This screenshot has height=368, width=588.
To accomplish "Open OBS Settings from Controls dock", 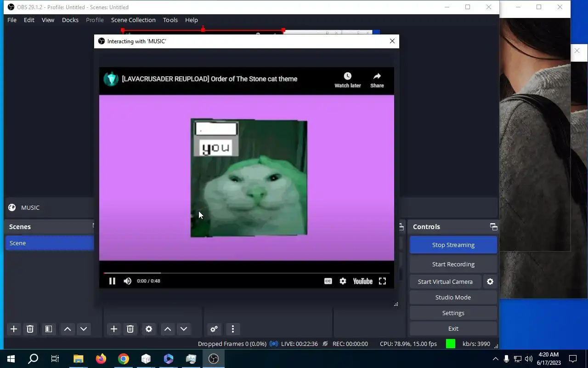I will [x=453, y=313].
